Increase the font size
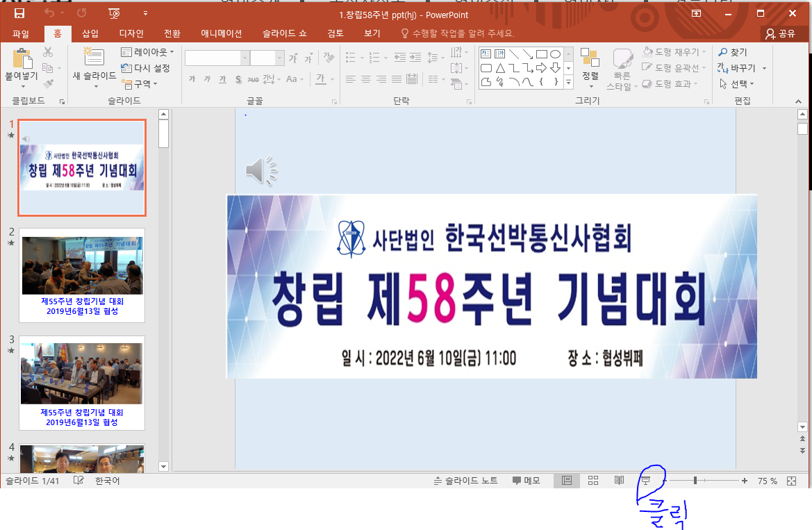Viewport: 812px width, 530px height. coord(293,58)
